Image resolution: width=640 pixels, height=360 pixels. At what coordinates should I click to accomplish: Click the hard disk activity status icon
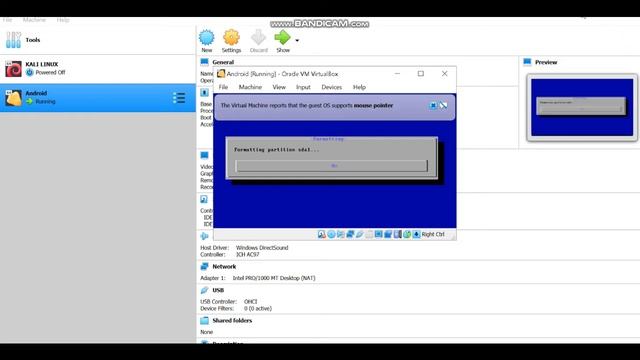tap(322, 234)
